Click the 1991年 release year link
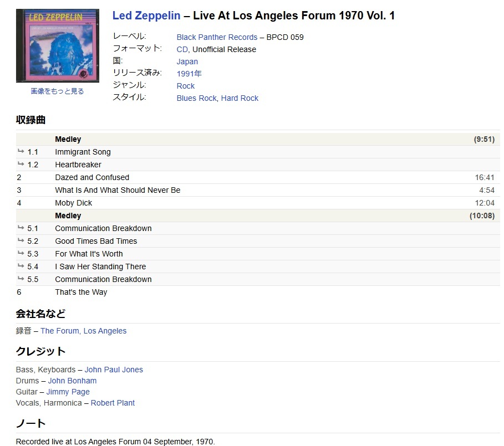Image resolution: width=504 pixels, height=446 pixels. (x=189, y=74)
